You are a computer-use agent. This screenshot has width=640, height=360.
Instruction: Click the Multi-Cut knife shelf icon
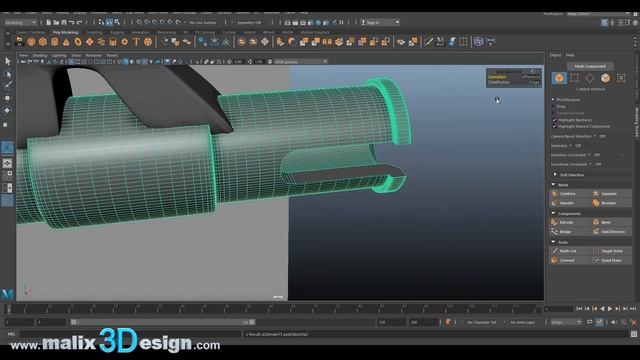click(x=428, y=42)
